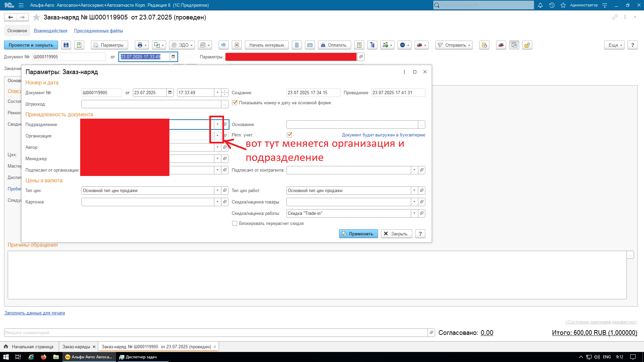Click the save document floppy icon
Image resolution: width=644 pixels, height=362 pixels.
pyautogui.click(x=66, y=45)
